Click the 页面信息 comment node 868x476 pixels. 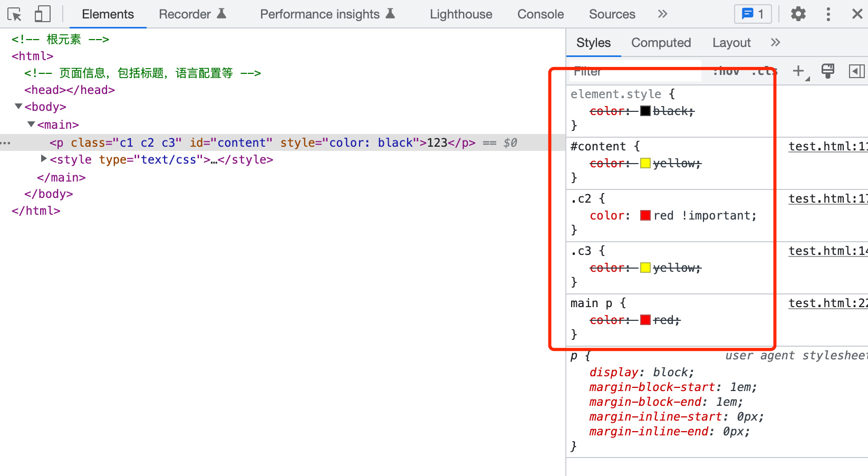coord(142,73)
